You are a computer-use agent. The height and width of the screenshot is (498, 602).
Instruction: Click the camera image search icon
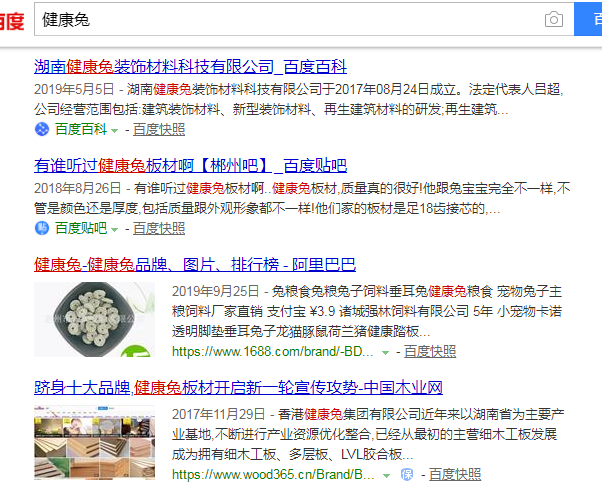coord(554,19)
